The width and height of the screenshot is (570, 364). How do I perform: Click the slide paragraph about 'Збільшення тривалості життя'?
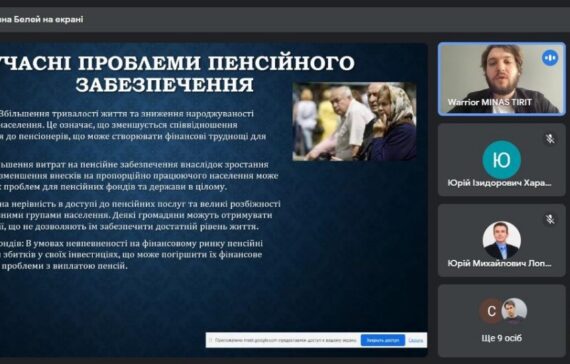pos(133,125)
